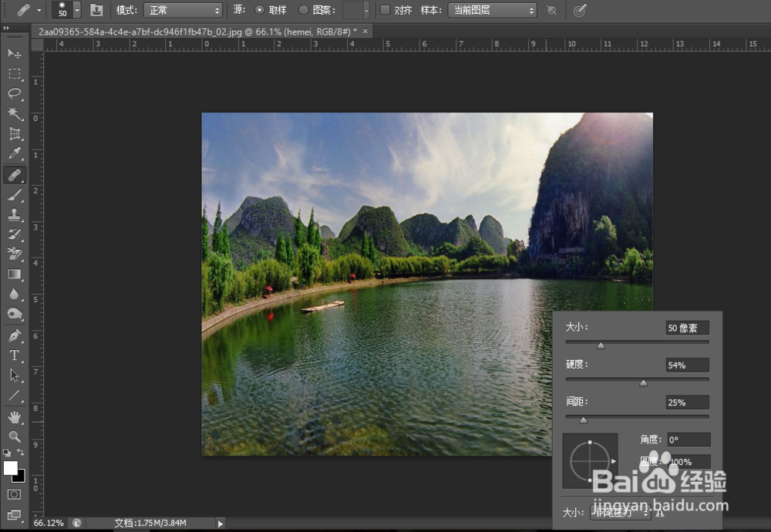Open status bar info arrow menu

(221, 524)
